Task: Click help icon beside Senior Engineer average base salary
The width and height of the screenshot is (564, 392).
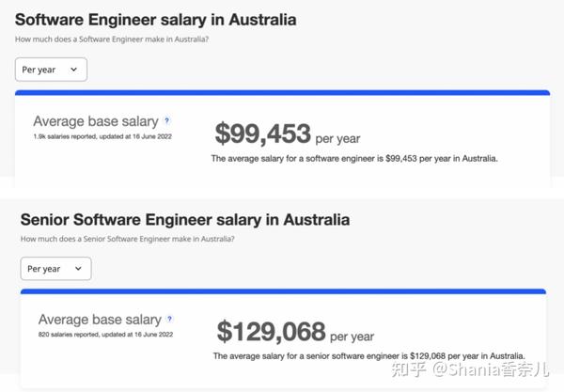Action: (x=169, y=319)
